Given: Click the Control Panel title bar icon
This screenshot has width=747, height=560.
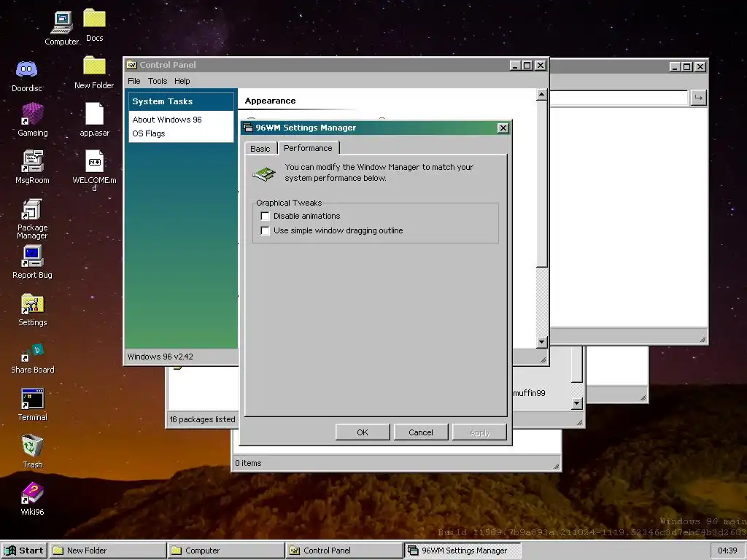Looking at the screenshot, I should coord(131,65).
